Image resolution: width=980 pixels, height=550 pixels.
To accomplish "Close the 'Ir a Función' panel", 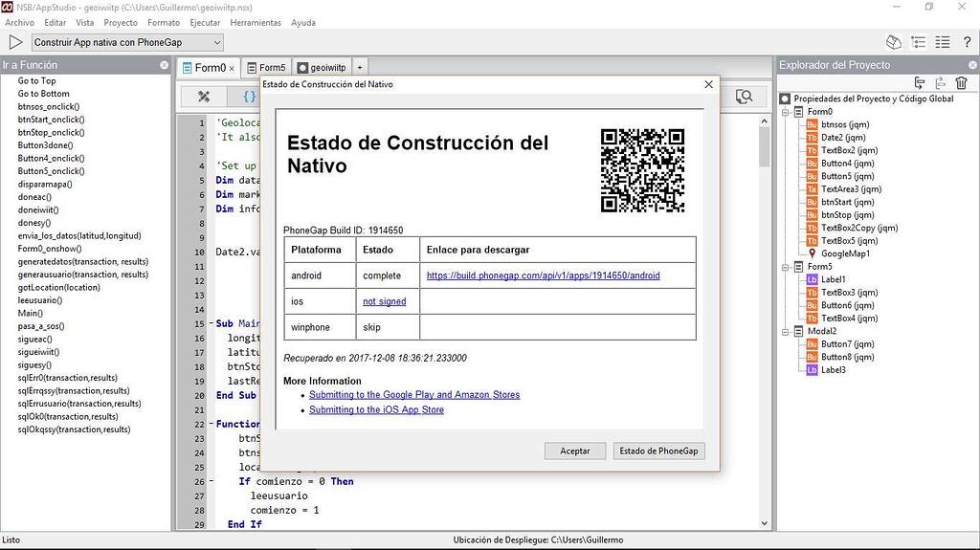I will pos(165,65).
